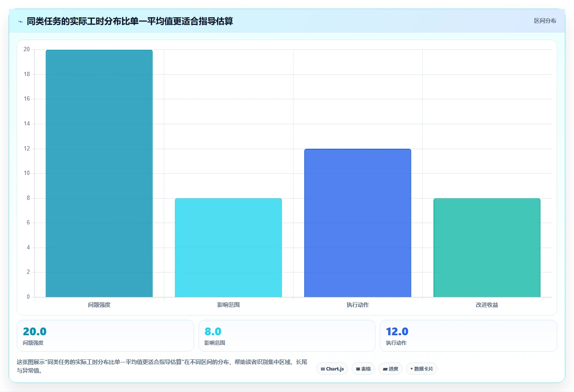This screenshot has height=392, width=574.
Task: Select the 进度 tag chip
Action: [390, 369]
